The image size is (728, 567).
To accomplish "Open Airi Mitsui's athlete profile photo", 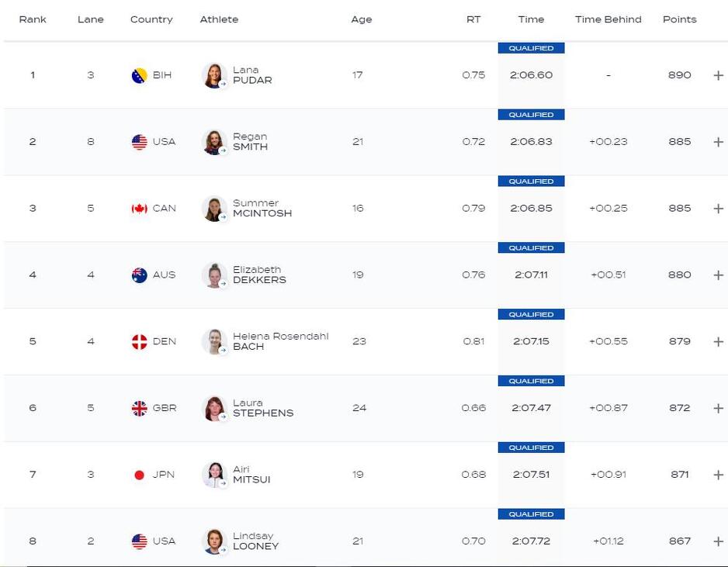I will click(x=213, y=475).
